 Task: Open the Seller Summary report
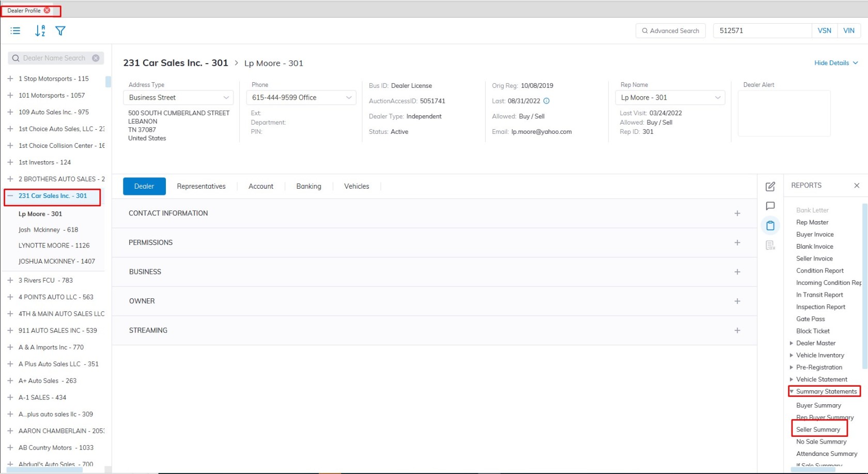point(818,430)
